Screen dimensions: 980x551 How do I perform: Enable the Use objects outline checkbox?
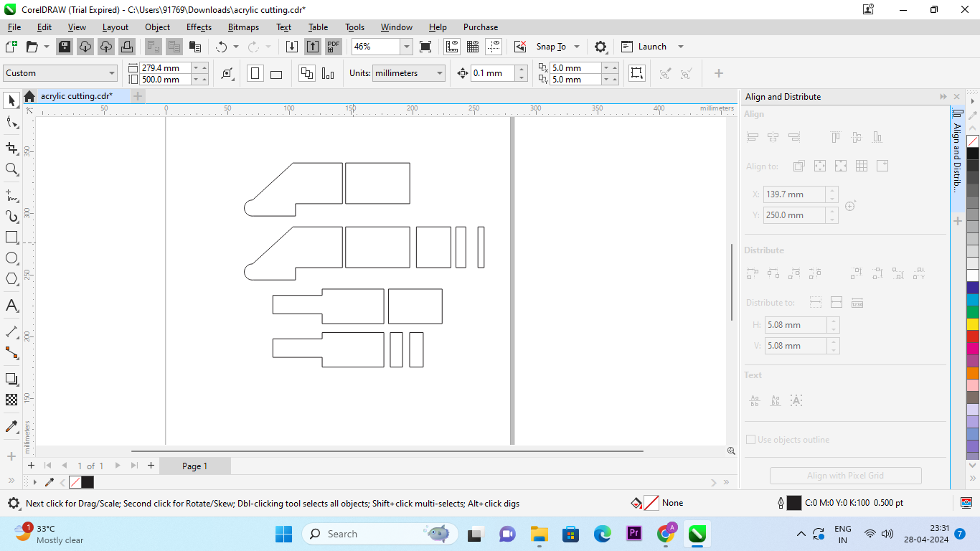click(751, 440)
